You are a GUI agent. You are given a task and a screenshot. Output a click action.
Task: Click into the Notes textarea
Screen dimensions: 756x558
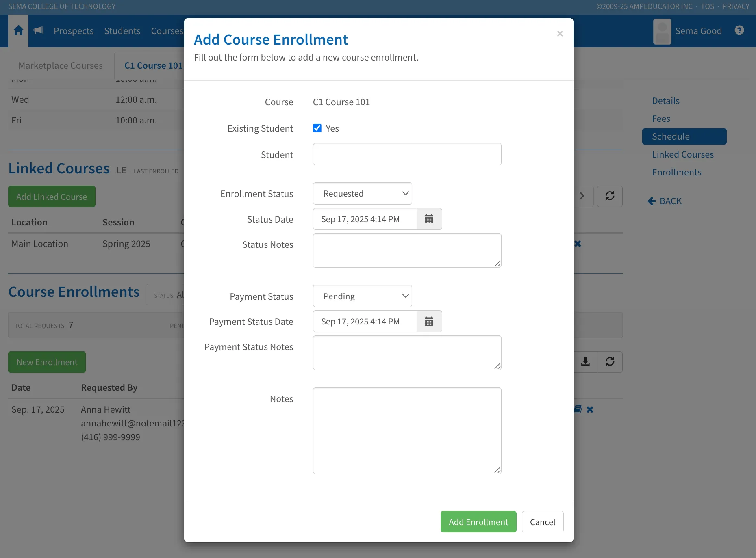[407, 430]
